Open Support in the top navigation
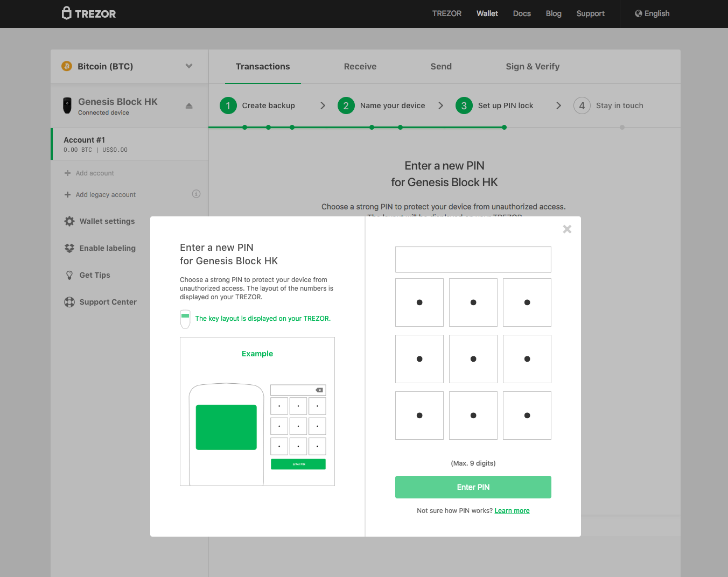 [x=591, y=13]
